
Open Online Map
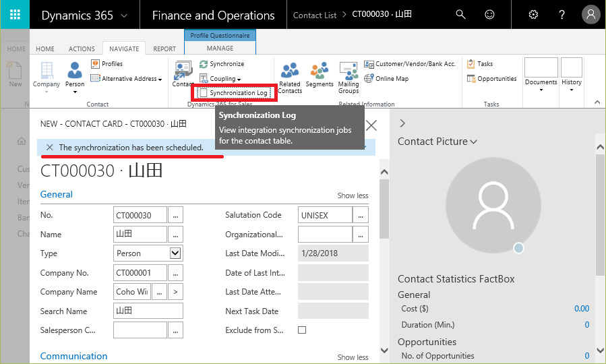[x=386, y=78]
